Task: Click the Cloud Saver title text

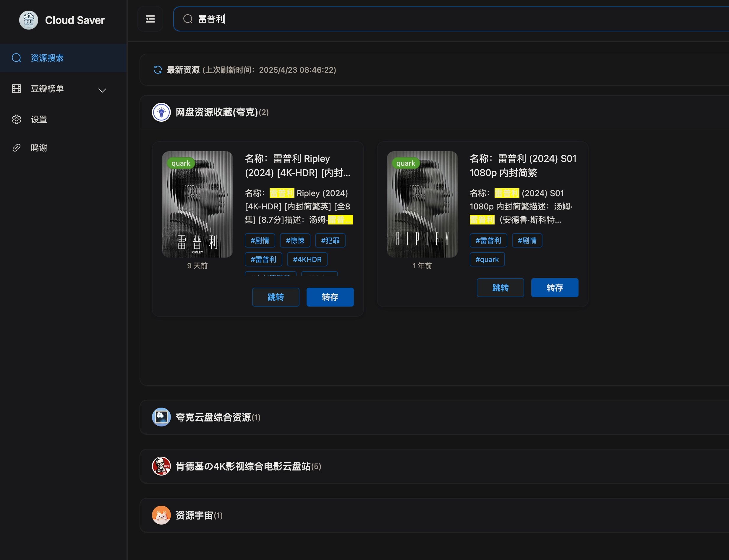Action: (75, 20)
